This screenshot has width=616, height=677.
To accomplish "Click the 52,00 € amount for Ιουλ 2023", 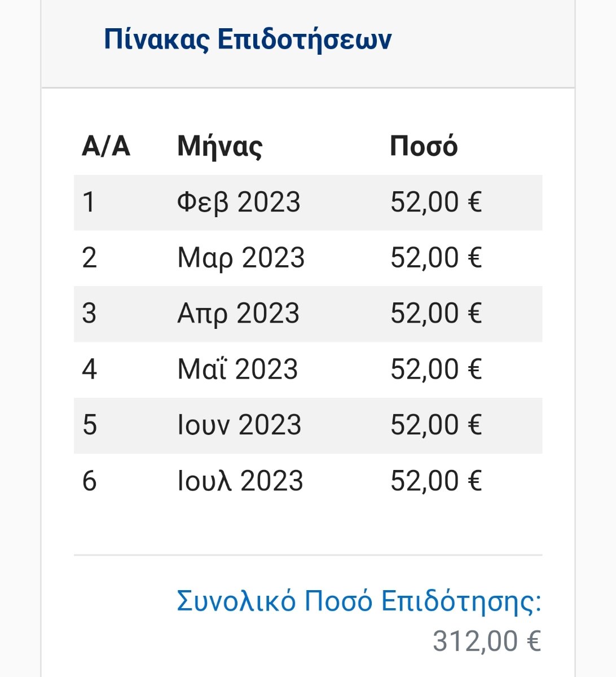I will click(x=436, y=481).
